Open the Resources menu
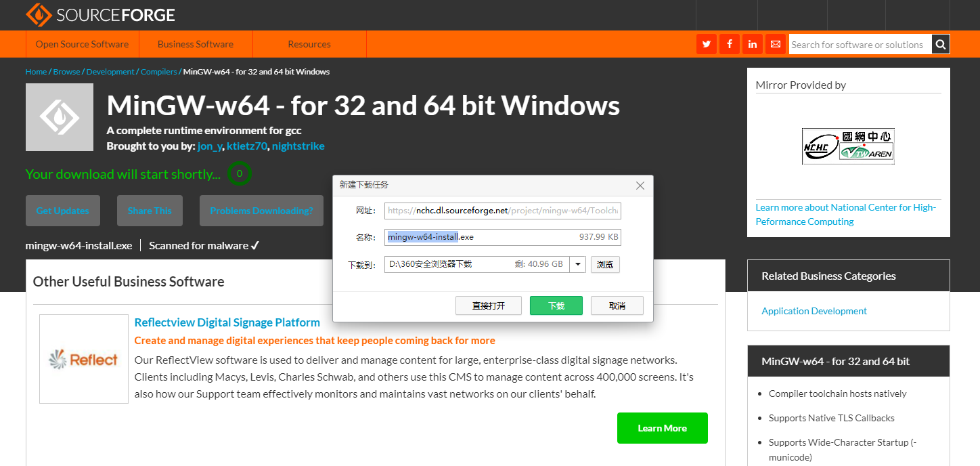This screenshot has width=980, height=466. (309, 44)
